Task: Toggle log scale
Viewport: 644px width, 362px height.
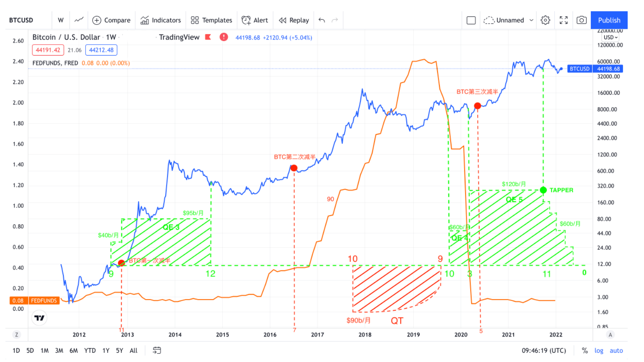Action: [598, 350]
